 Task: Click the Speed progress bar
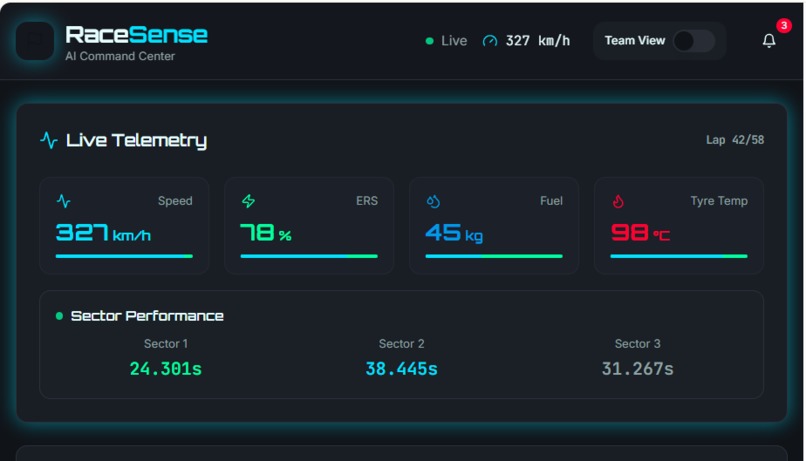click(x=124, y=256)
